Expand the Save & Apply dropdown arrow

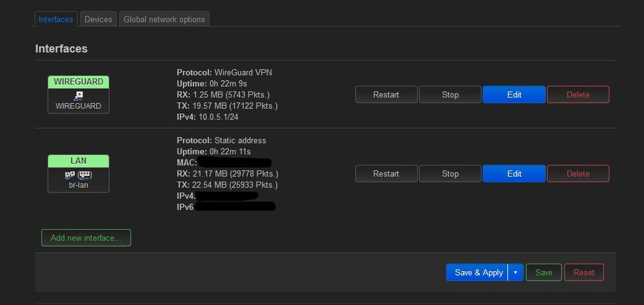(x=516, y=272)
